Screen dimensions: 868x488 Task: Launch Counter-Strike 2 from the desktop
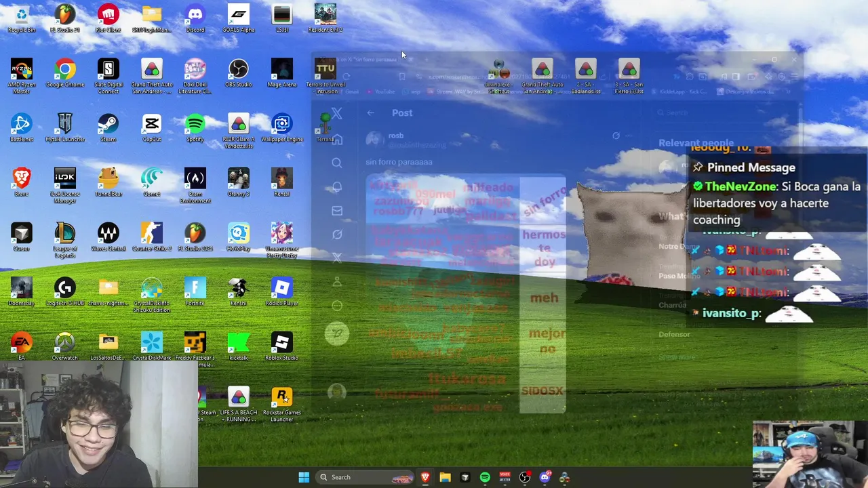(x=152, y=238)
